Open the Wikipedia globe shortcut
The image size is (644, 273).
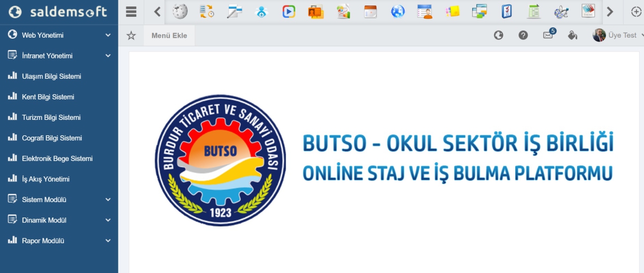click(x=180, y=11)
